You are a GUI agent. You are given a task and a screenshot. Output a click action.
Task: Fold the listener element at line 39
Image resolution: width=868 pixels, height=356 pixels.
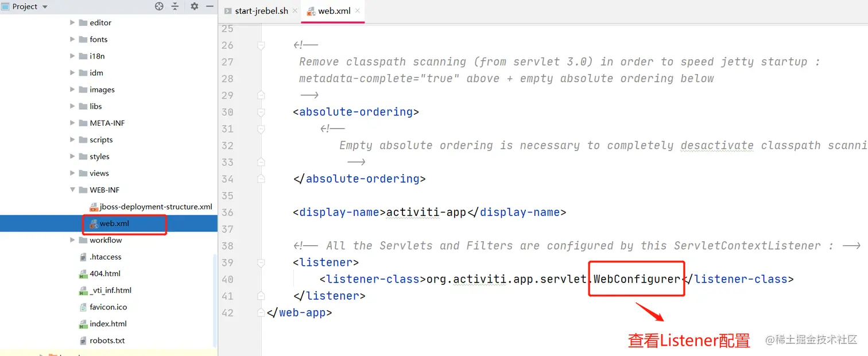click(261, 262)
